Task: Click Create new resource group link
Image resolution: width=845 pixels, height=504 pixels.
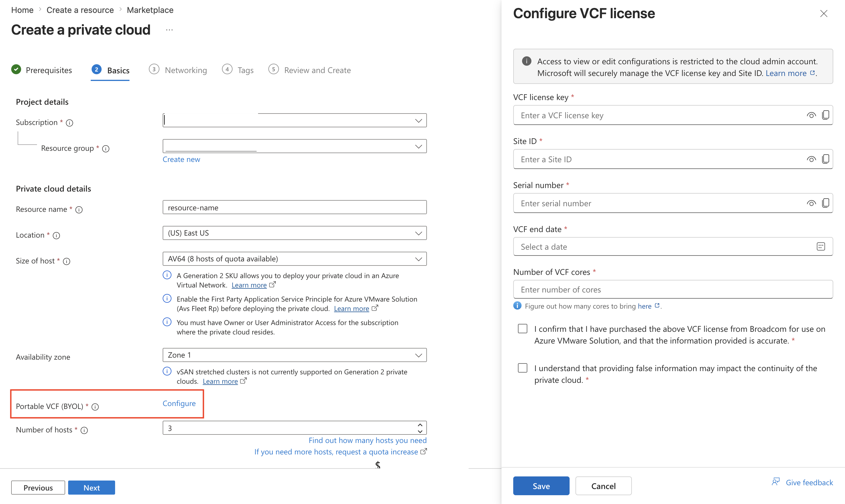Action: click(181, 159)
